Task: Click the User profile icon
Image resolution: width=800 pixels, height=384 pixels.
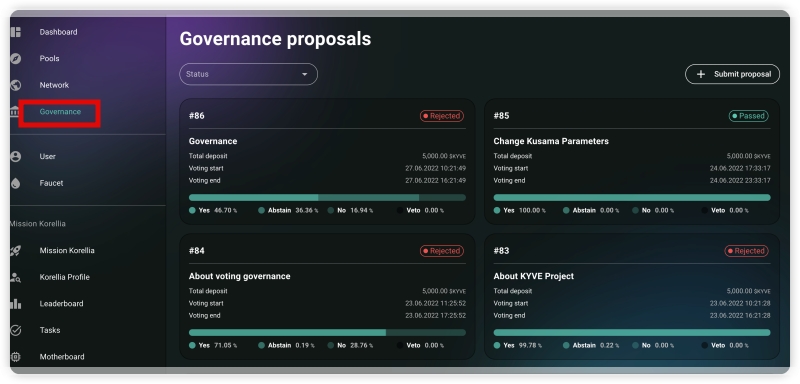Action: coord(16,157)
